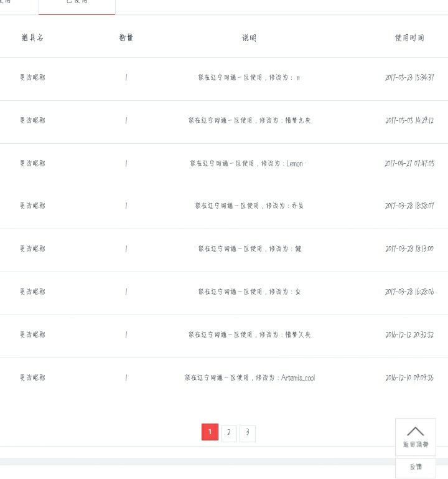Select row with nickname Artemis_cool
The width and height of the screenshot is (448, 479).
click(224, 377)
